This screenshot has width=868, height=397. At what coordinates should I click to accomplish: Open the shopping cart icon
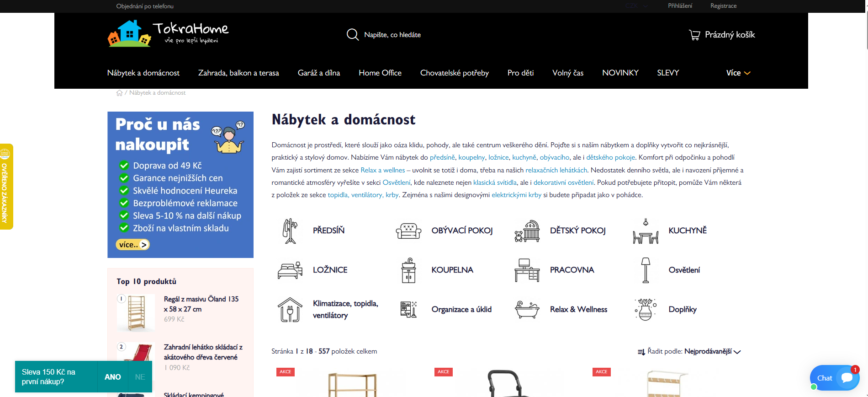(694, 35)
